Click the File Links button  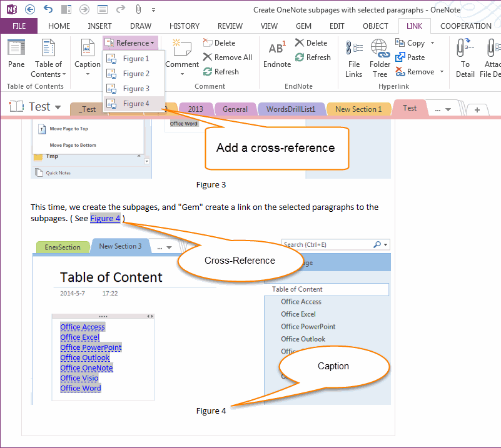click(x=354, y=58)
